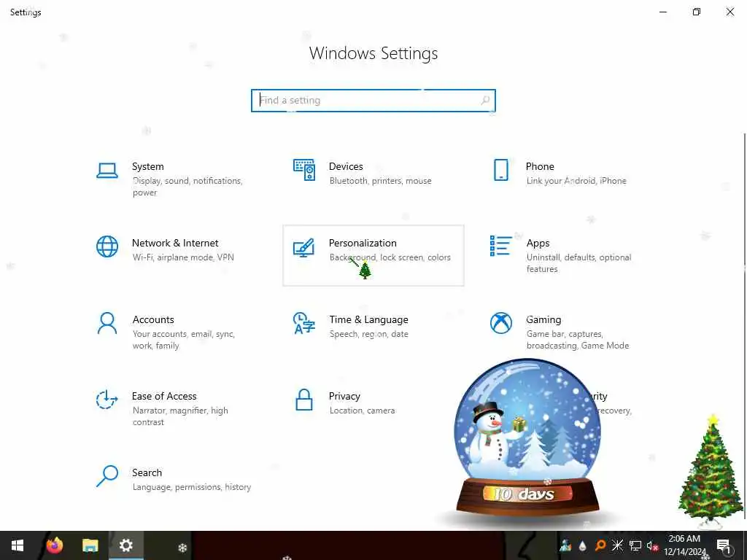Click the colorful figures tray icon
747x560 pixels.
point(565,545)
